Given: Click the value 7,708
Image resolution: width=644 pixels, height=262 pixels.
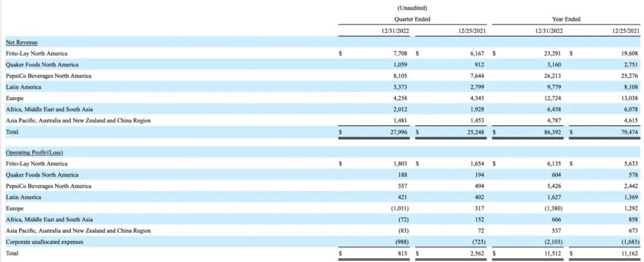Looking at the screenshot, I should [x=402, y=54].
